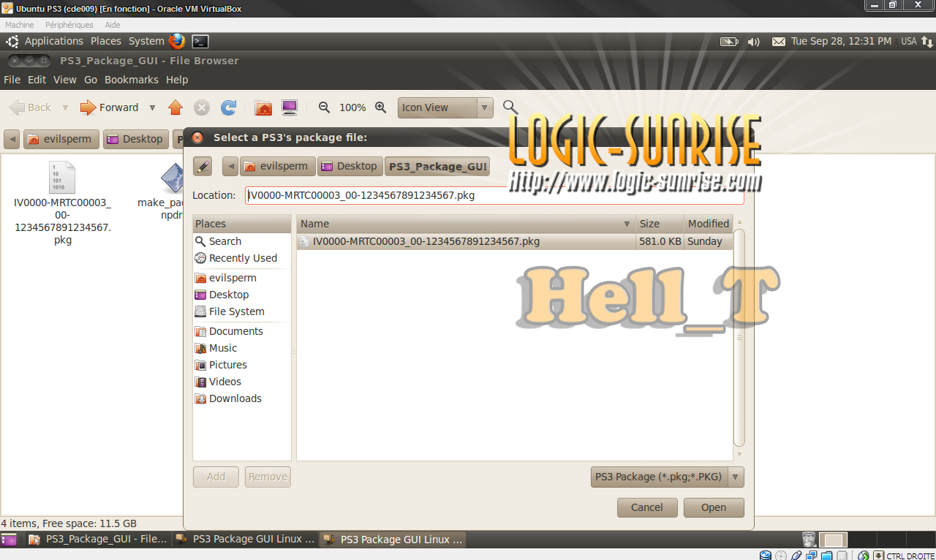Screen dimensions: 936x560
Task: Close the Select a PS3's package dialog
Action: pos(197,137)
